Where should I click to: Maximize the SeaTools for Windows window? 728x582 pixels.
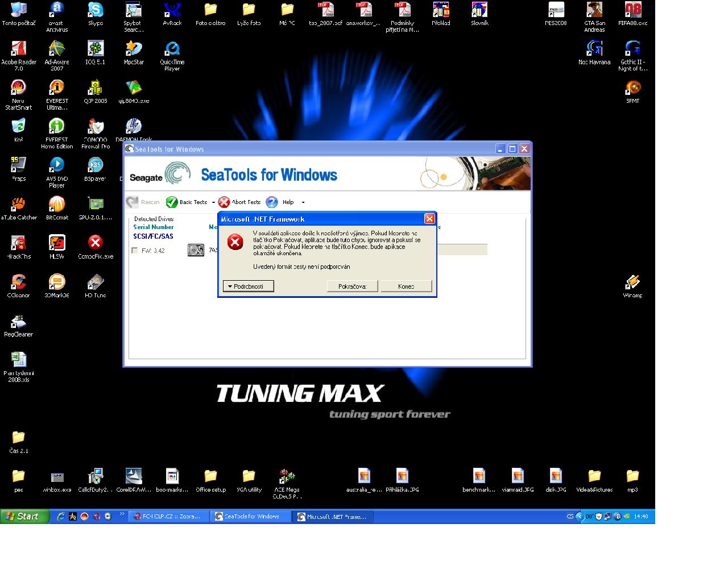click(512, 149)
